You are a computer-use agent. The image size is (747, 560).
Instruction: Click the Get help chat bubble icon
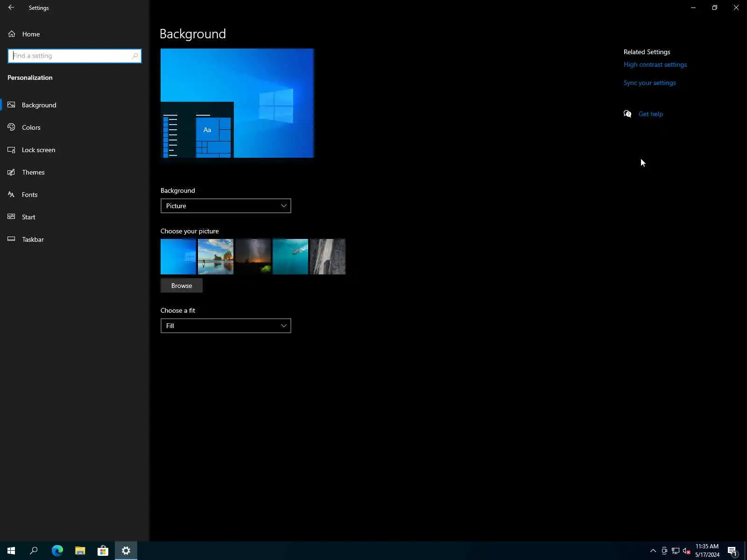pos(627,114)
